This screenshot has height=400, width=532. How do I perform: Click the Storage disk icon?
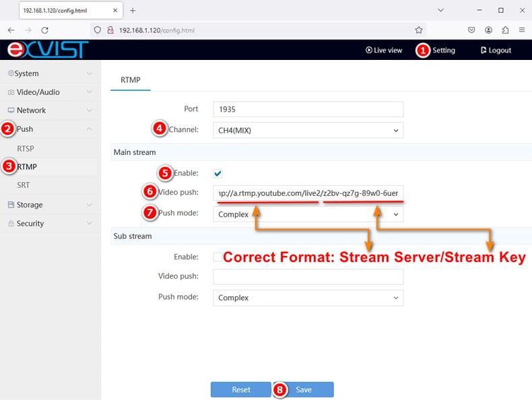(11, 205)
